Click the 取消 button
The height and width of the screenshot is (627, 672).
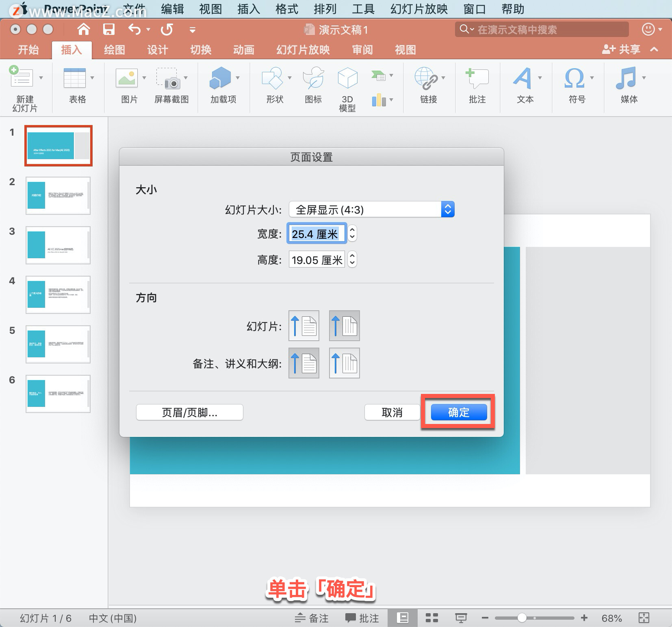[x=392, y=412]
